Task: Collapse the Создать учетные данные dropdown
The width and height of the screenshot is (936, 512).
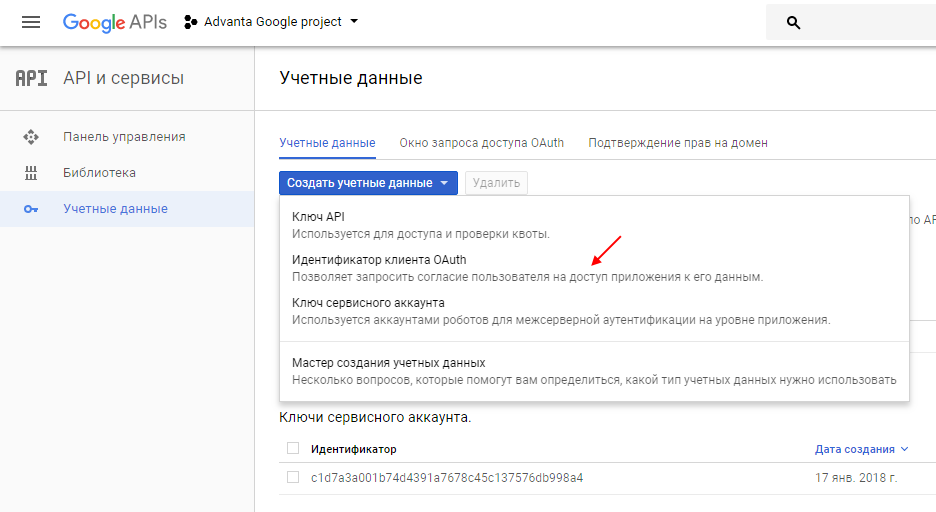Action: pos(368,183)
